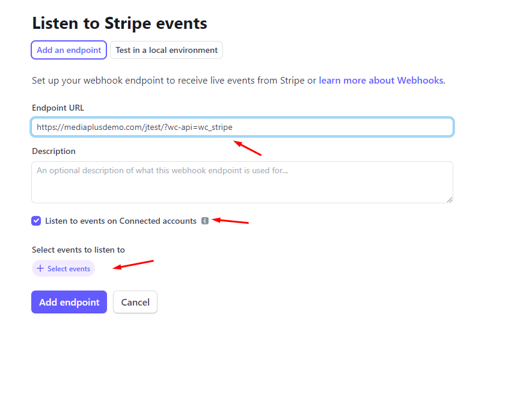The width and height of the screenshot is (532, 403).
Task: Focus the Description text area
Action: click(x=242, y=182)
